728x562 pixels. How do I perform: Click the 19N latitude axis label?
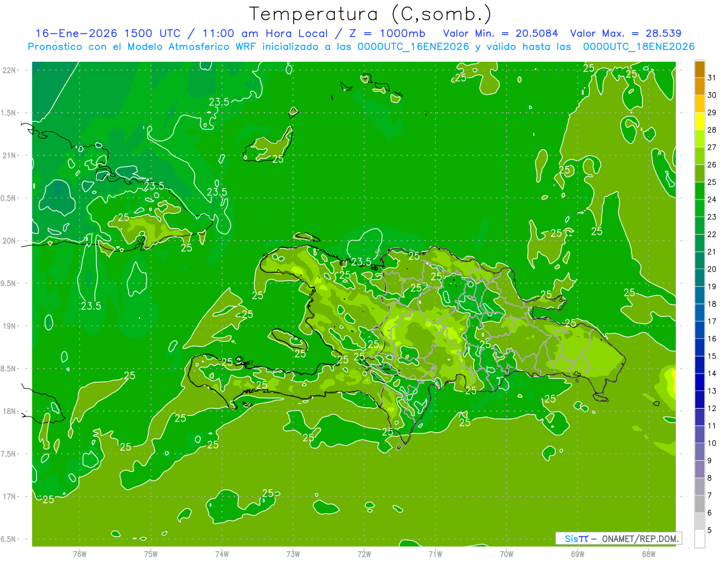click(8, 326)
